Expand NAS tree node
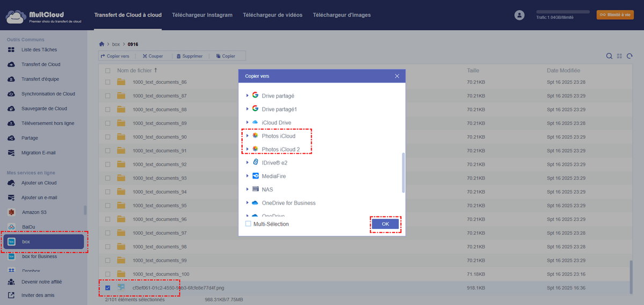644x305 pixels. pos(247,189)
